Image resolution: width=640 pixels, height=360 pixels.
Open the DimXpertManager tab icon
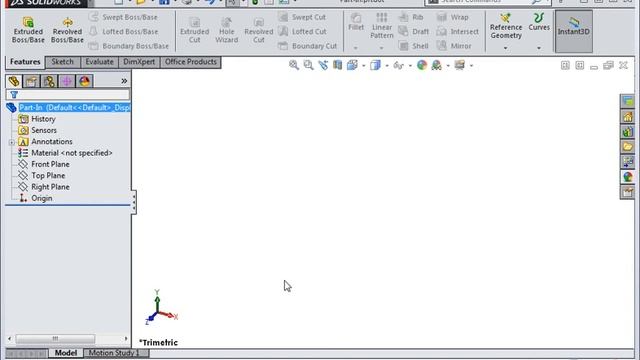pyautogui.click(x=67, y=81)
